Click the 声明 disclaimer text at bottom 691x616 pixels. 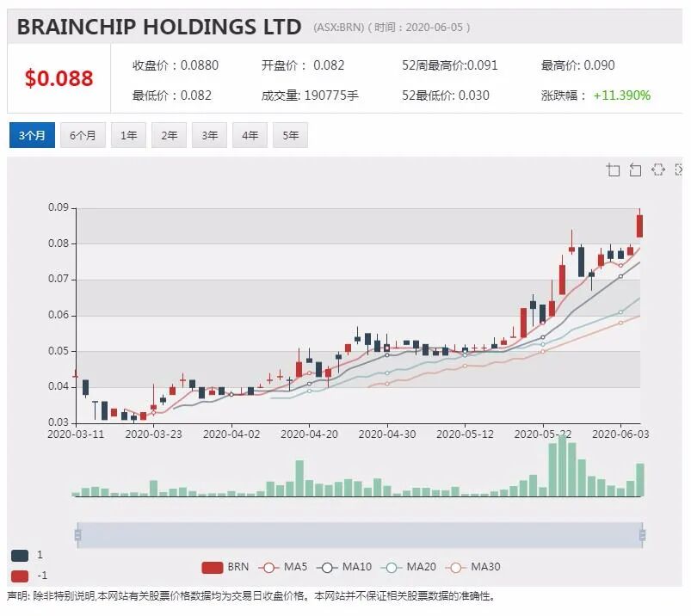tap(251, 596)
